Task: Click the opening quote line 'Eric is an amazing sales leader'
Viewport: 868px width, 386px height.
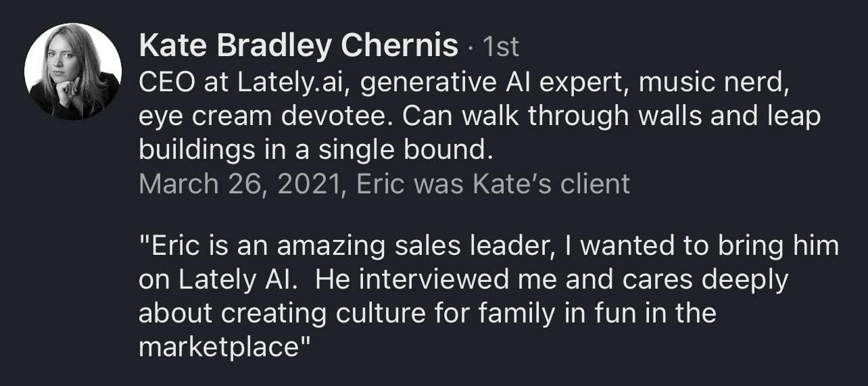Action: point(346,245)
